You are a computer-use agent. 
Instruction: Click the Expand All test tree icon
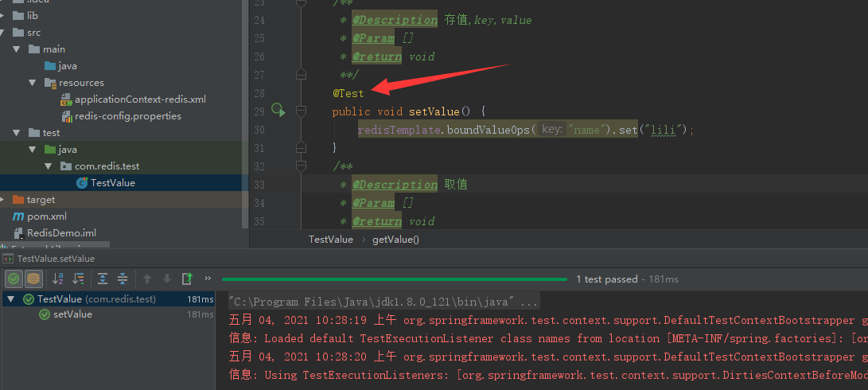tap(103, 279)
